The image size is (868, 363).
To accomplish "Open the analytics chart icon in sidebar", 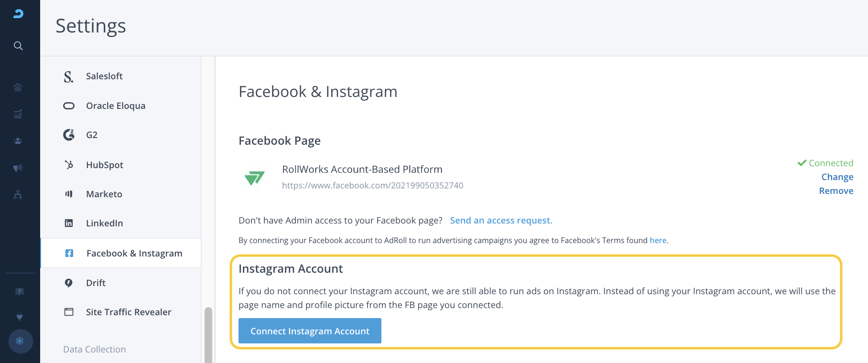I will [x=18, y=114].
